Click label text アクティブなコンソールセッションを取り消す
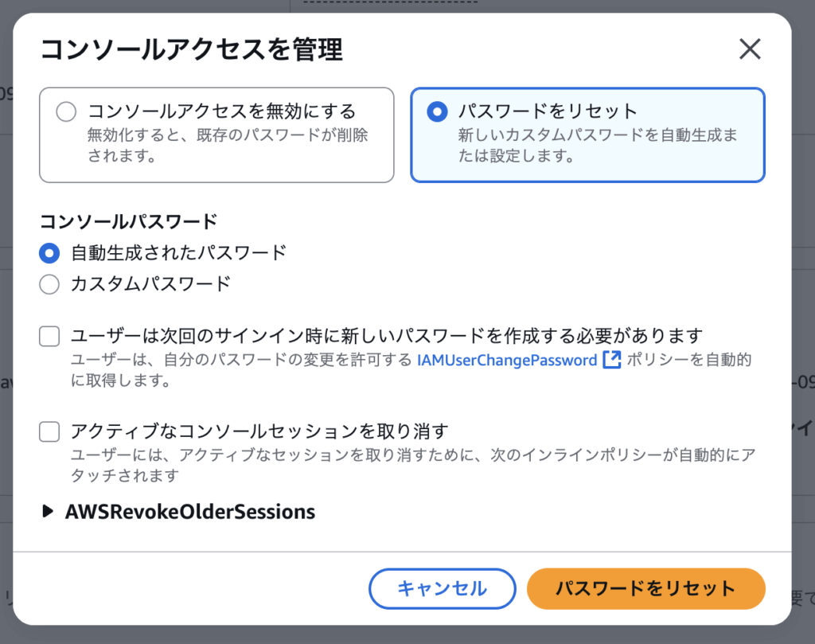Image resolution: width=815 pixels, height=644 pixels. (259, 432)
